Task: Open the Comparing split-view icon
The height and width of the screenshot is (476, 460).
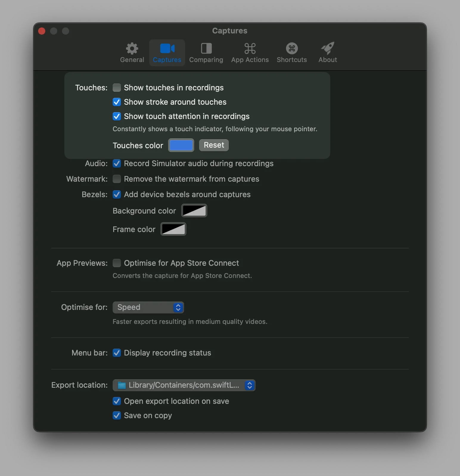Action: point(206,49)
